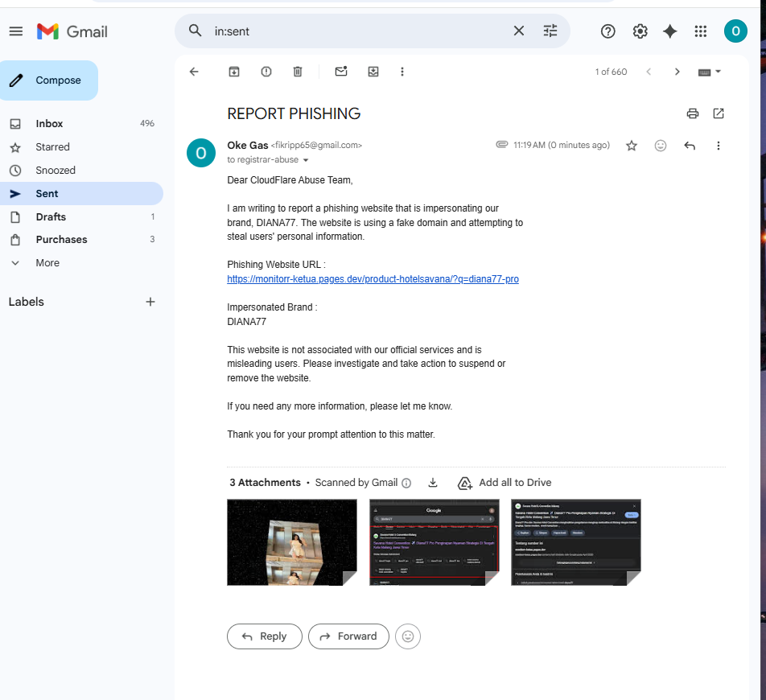Screen dimensions: 766x700
Task: Clear the in:sent search with X
Action: point(519,31)
